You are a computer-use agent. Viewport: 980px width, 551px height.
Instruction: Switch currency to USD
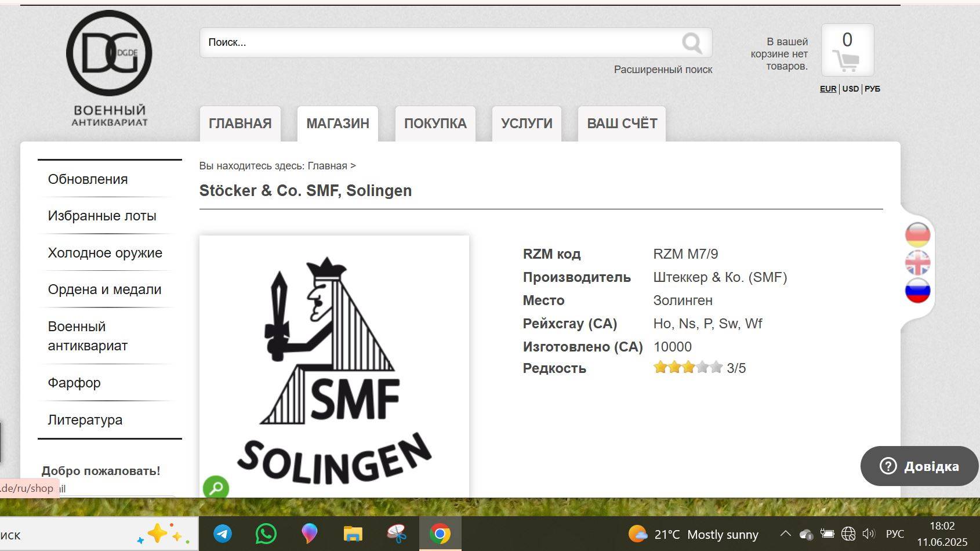[x=850, y=89]
